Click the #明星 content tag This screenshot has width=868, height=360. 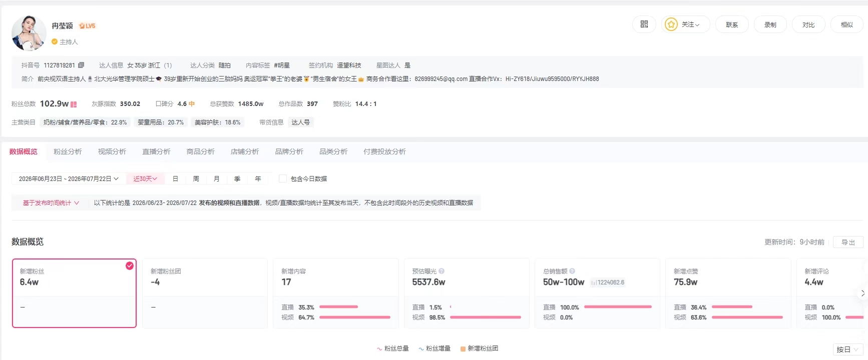point(282,65)
